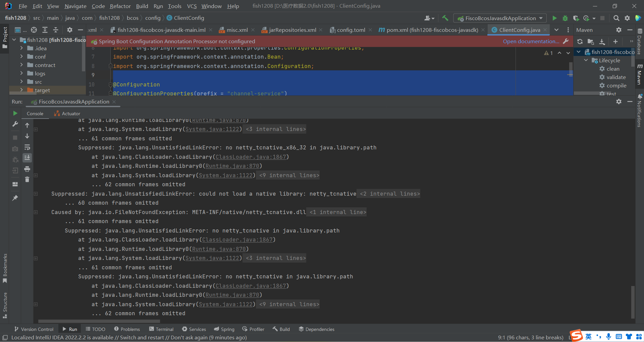Collapse the Lifecycle node in Maven
Viewport: 644px width, 342px height.
586,60
